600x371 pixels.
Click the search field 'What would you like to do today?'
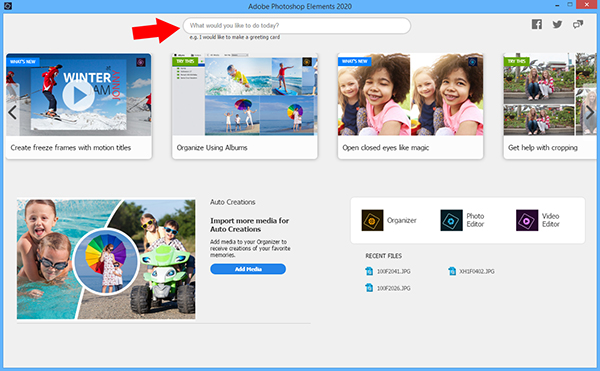(297, 26)
